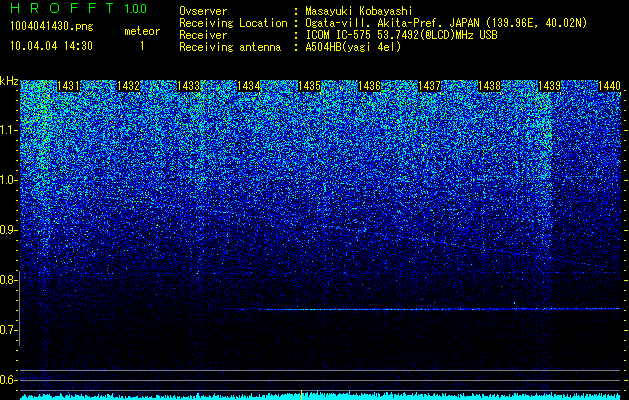The width and height of the screenshot is (629, 400).
Task: Click the A504HB(yagi 4el) antenna text
Action: [353, 47]
